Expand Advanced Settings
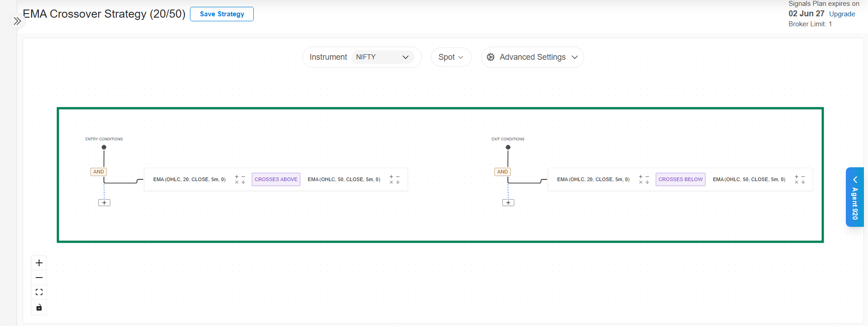This screenshot has width=868, height=326. coord(532,57)
